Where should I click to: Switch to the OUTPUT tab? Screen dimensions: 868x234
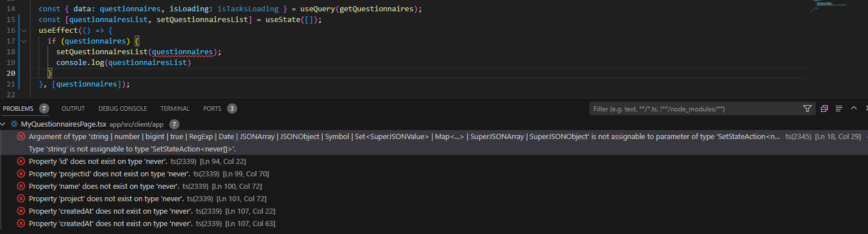[73, 109]
